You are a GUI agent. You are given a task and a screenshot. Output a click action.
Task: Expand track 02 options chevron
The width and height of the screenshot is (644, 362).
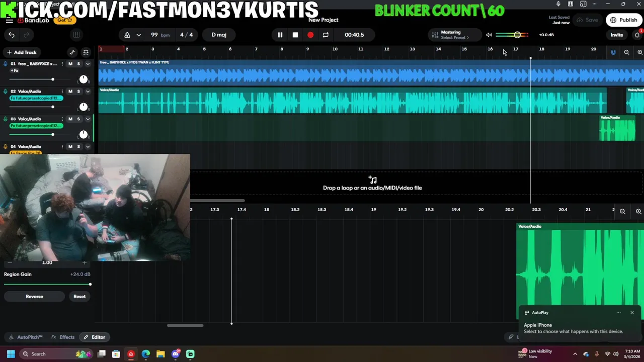pyautogui.click(x=88, y=92)
